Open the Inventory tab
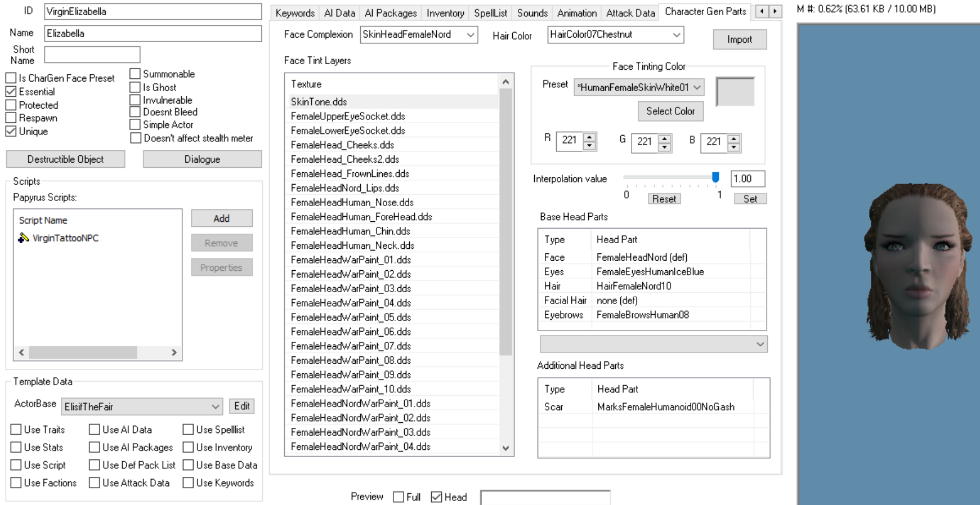The image size is (980, 505). click(445, 13)
